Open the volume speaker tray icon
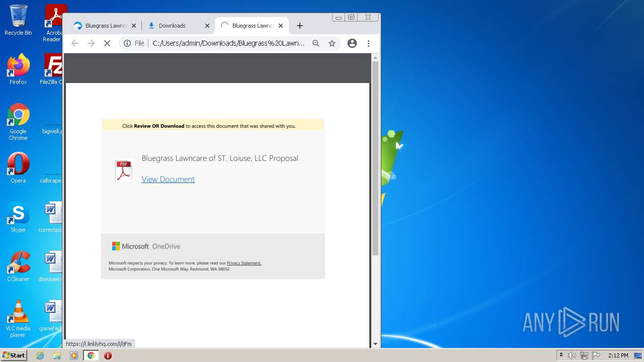 [572, 355]
